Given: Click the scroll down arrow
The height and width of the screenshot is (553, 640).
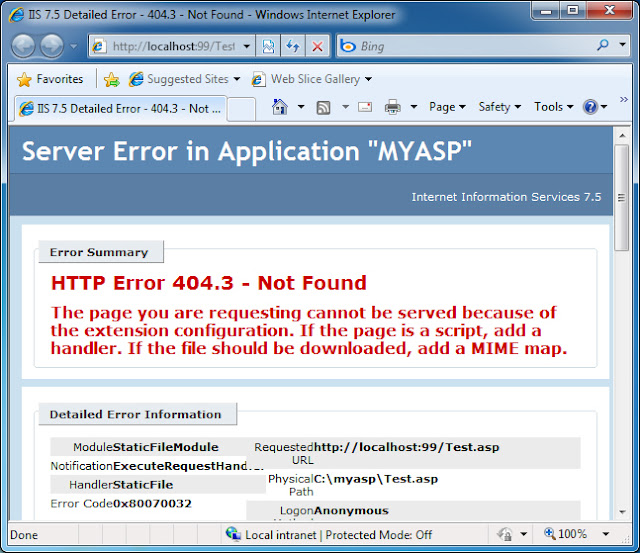Looking at the screenshot, I should 622,511.
